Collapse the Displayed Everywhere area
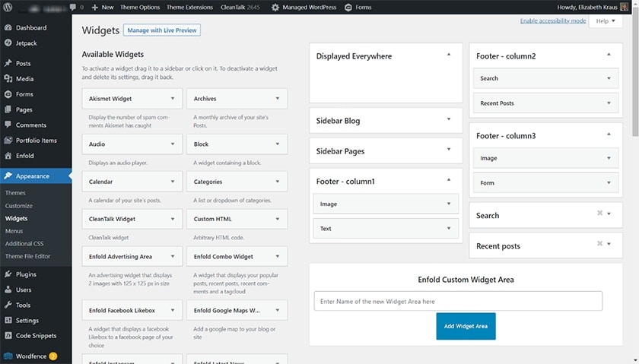This screenshot has width=639, height=364. pyautogui.click(x=449, y=54)
